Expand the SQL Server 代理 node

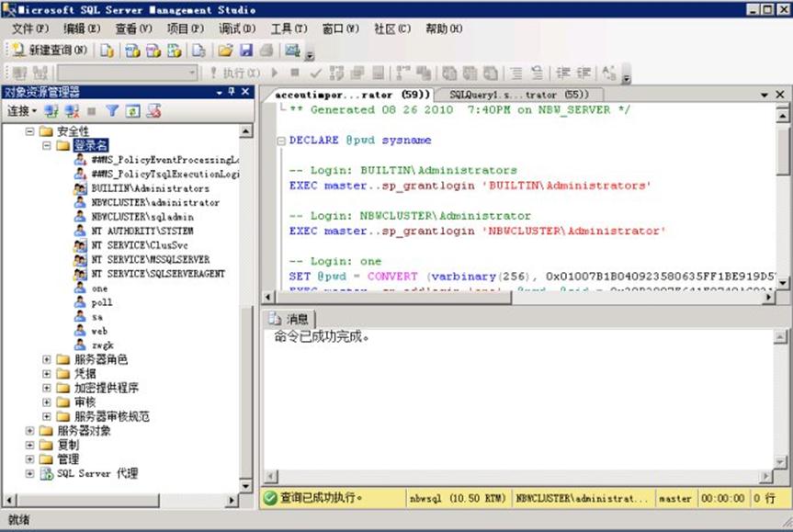coord(29,473)
